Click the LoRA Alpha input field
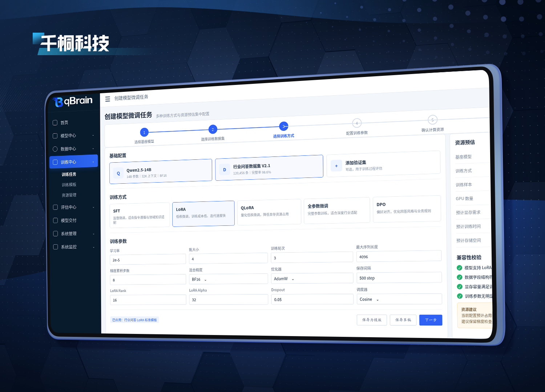Image resolution: width=545 pixels, height=392 pixels. tap(229, 299)
